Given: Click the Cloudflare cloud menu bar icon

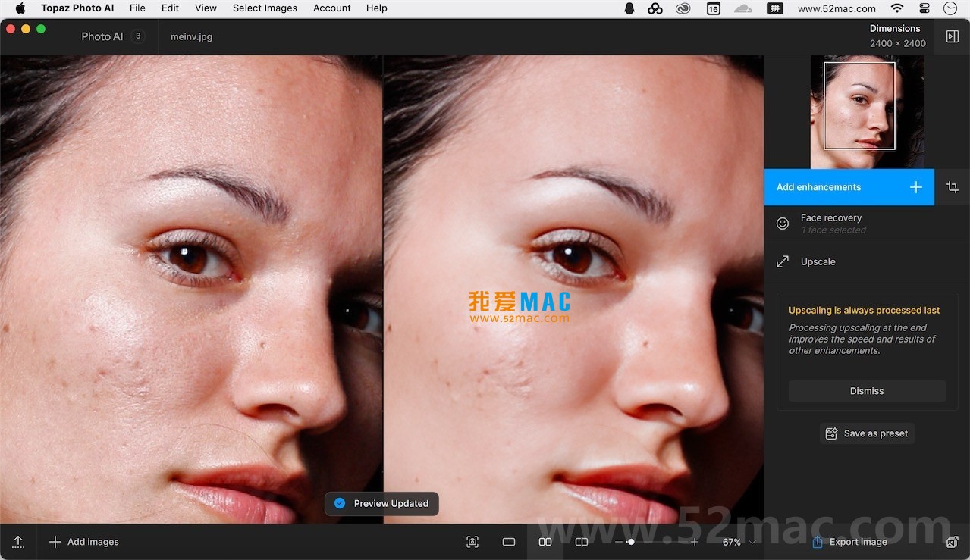Looking at the screenshot, I should click(x=743, y=8).
